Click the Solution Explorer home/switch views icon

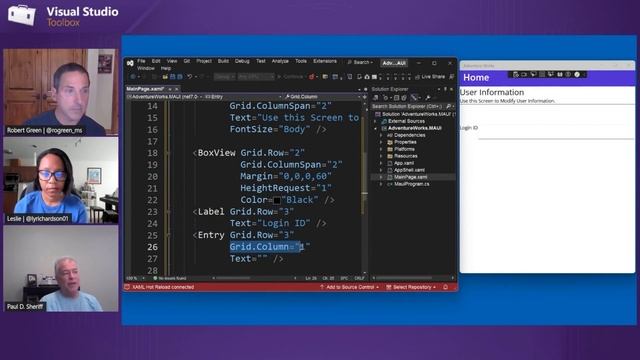pyautogui.click(x=376, y=98)
